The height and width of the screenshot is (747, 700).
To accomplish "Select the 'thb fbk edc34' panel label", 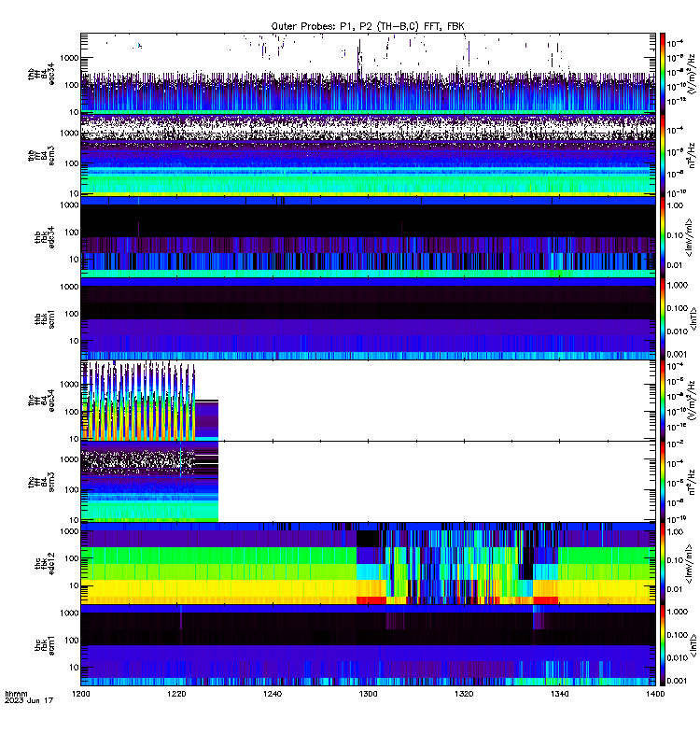I will click(45, 237).
